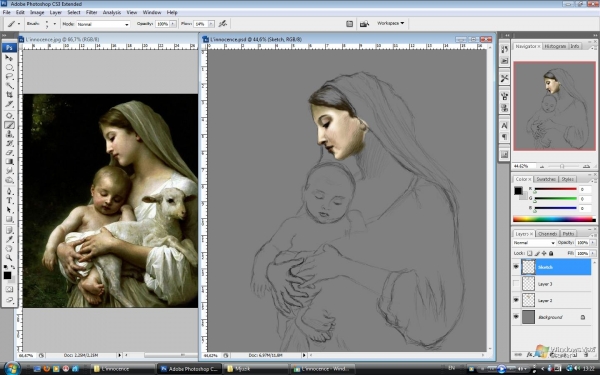Click the layer styles fx icon
The width and height of the screenshot is (600, 375).
click(x=529, y=355)
